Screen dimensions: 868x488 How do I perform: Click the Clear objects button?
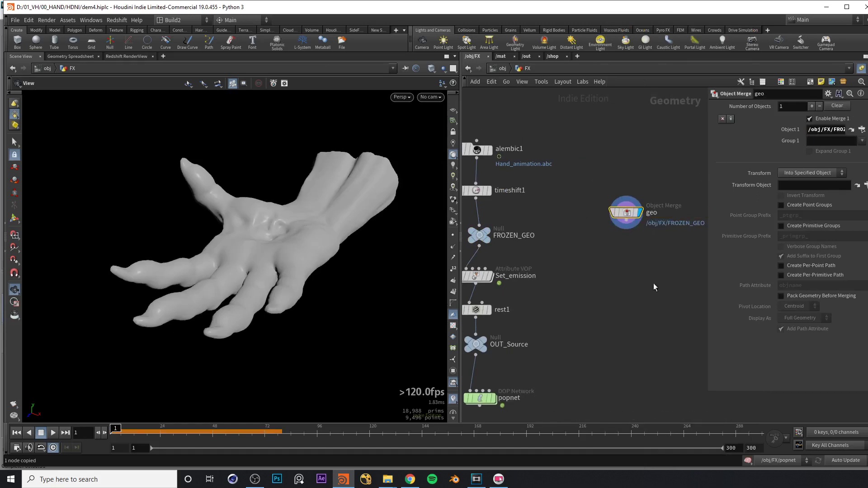pos(837,106)
